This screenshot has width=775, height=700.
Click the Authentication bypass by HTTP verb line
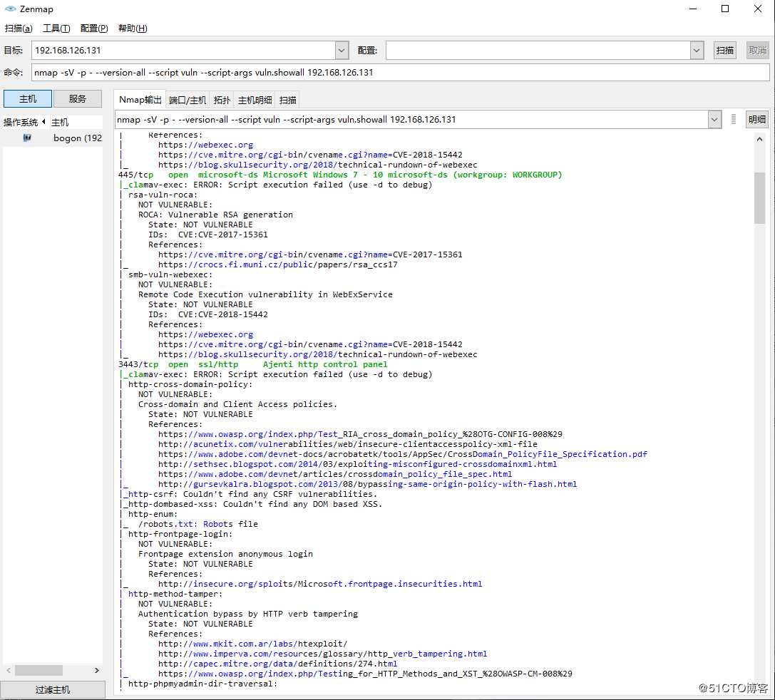point(247,614)
